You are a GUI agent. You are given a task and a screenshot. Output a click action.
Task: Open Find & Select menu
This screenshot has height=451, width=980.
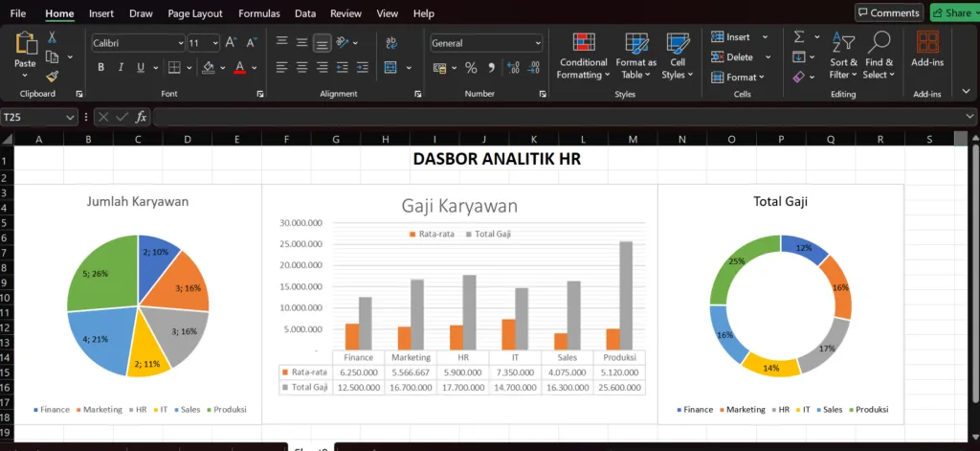point(879,56)
